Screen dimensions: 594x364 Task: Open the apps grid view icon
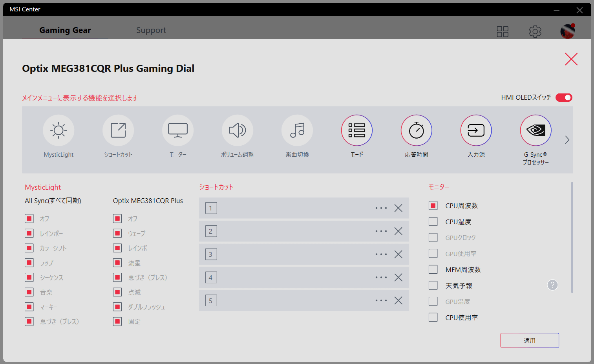click(503, 31)
